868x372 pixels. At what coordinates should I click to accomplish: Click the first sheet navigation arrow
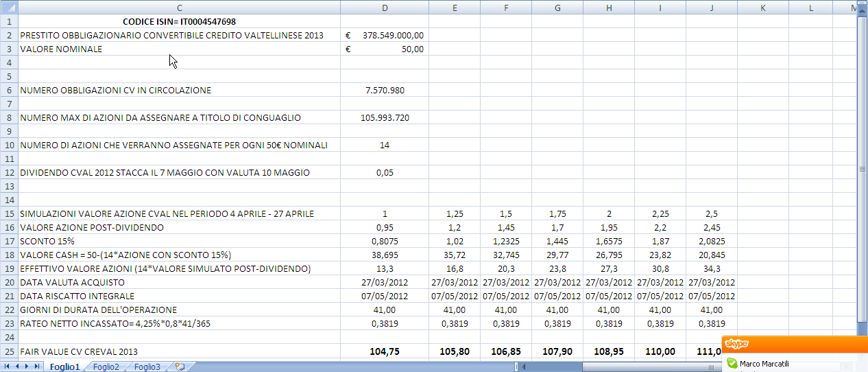tap(8, 367)
